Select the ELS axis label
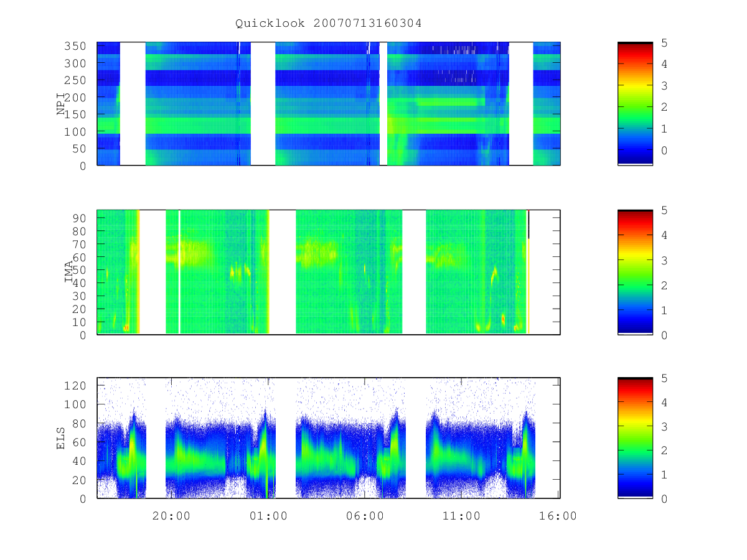Viewport: 747px width, 560px height. point(62,438)
